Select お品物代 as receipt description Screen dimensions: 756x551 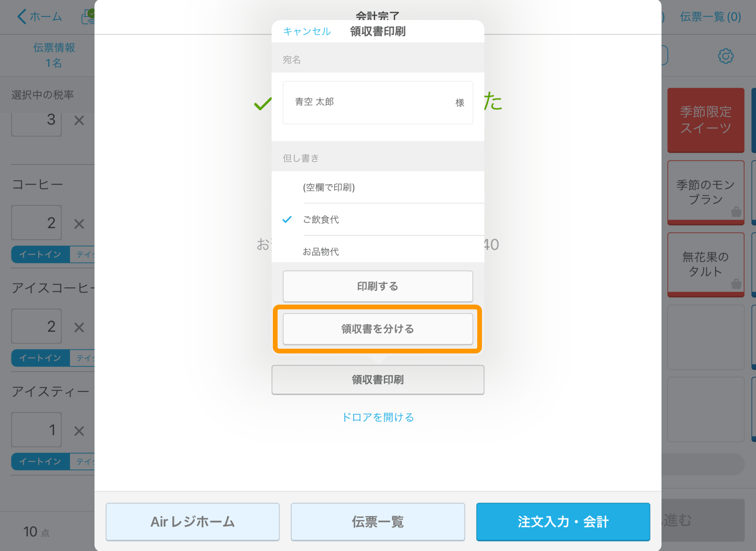pyautogui.click(x=321, y=251)
